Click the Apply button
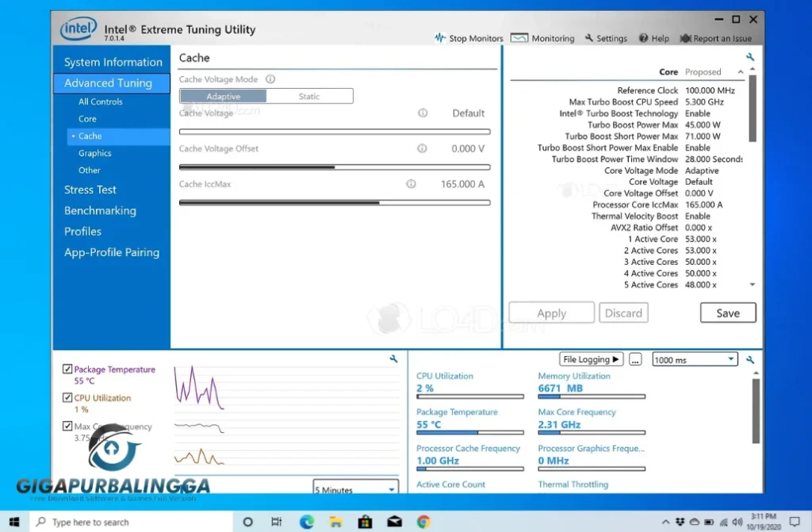 [x=551, y=312]
